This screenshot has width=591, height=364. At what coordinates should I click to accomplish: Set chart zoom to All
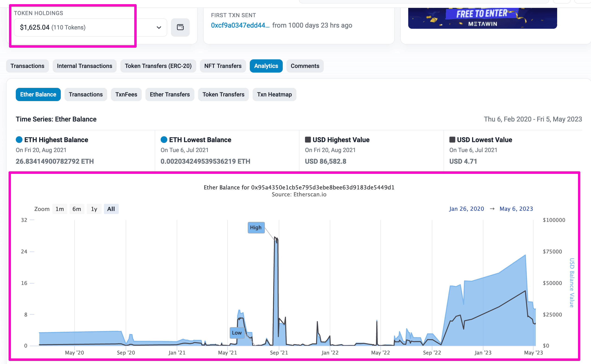tap(111, 209)
